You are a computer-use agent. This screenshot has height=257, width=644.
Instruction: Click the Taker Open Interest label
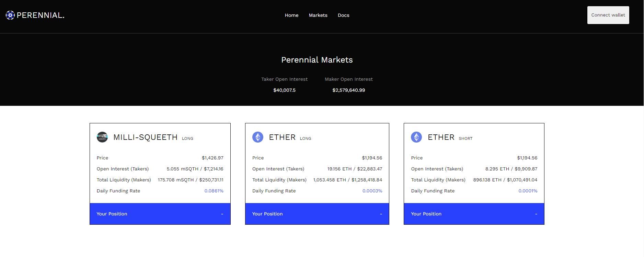(284, 79)
